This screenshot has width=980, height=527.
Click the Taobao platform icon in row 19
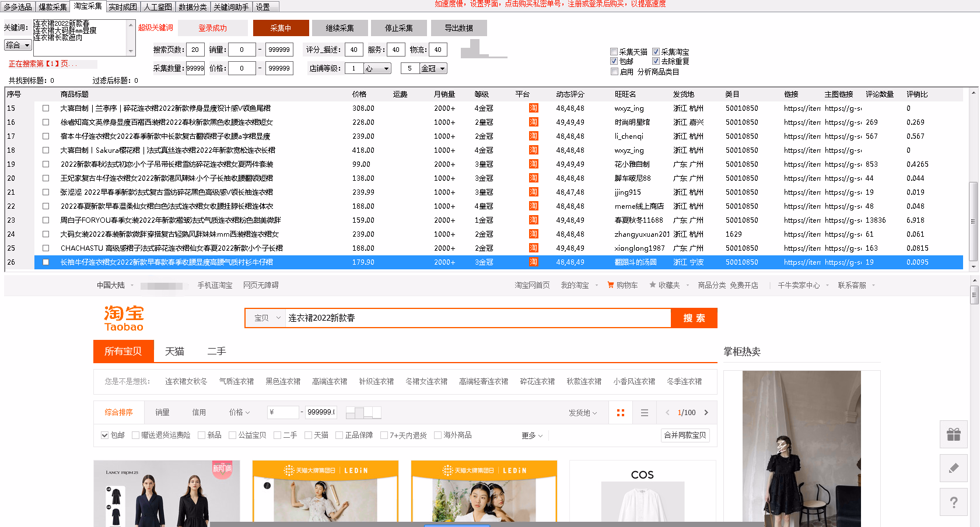click(x=533, y=164)
